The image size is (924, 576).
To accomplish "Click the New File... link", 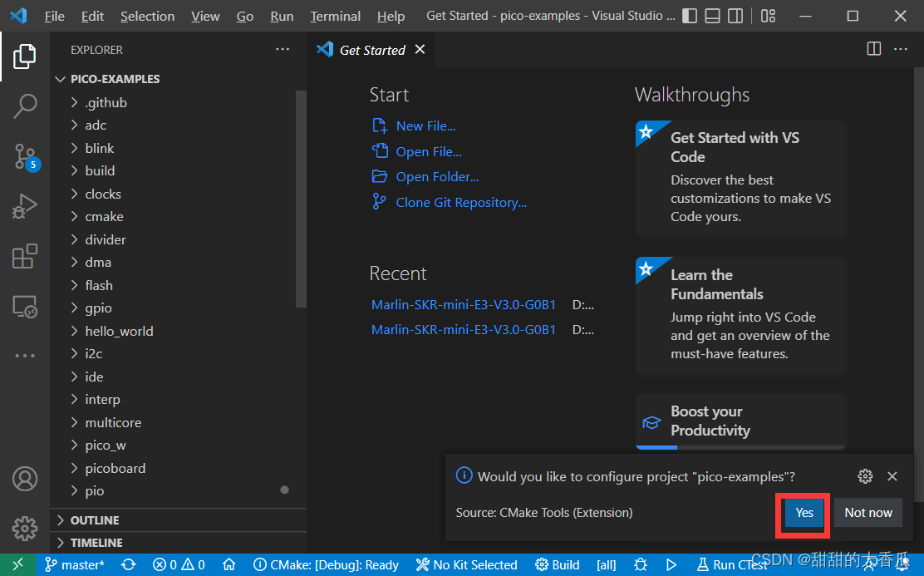I will pyautogui.click(x=425, y=126).
